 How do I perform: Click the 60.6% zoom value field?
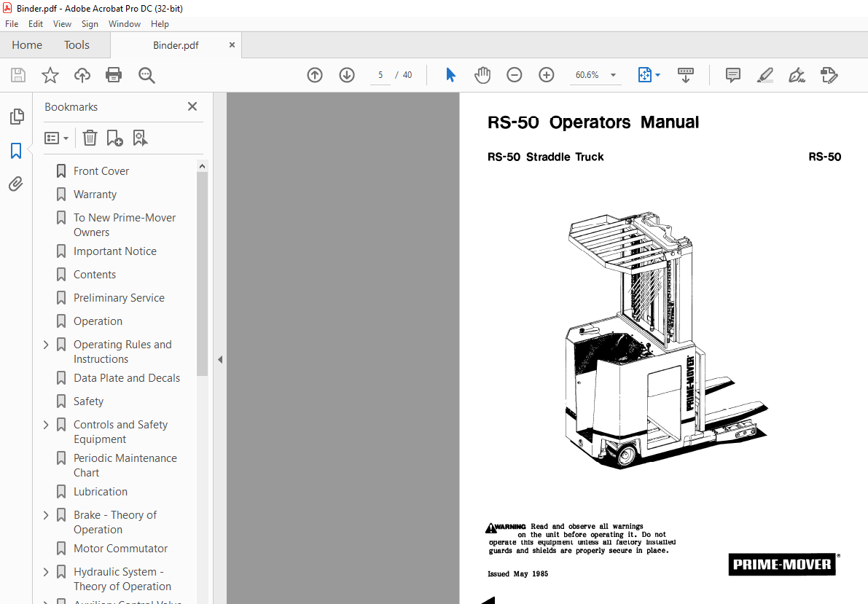[587, 75]
